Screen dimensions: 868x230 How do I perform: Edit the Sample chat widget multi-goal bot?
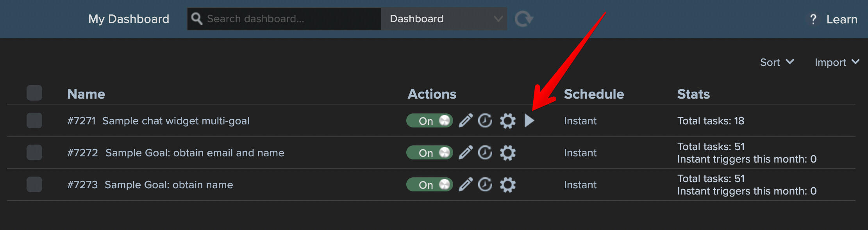tap(465, 121)
